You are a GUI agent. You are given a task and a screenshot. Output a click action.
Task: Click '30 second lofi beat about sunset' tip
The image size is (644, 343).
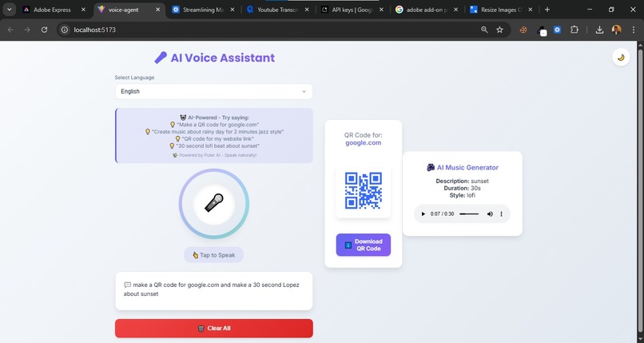(214, 146)
